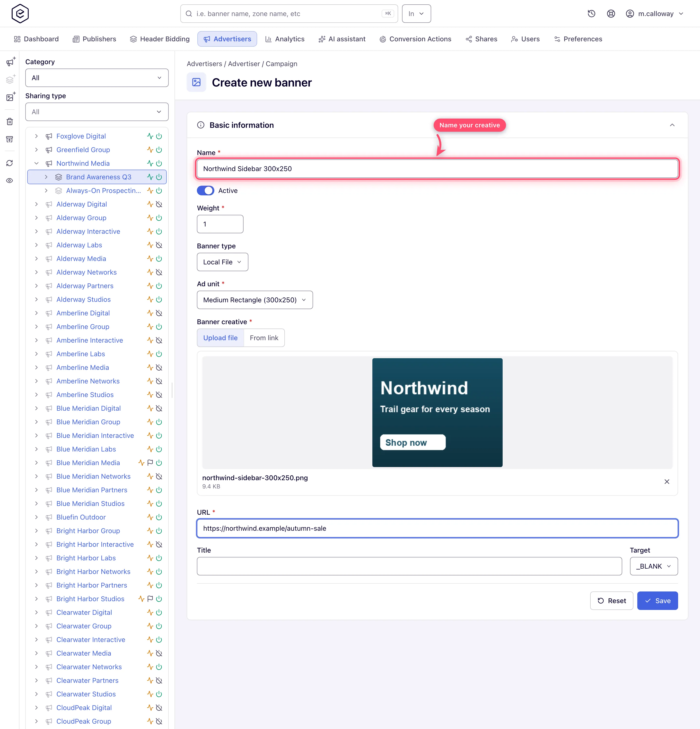This screenshot has height=729, width=700.
Task: Click the archive icon in left sidebar
Action: 10,139
